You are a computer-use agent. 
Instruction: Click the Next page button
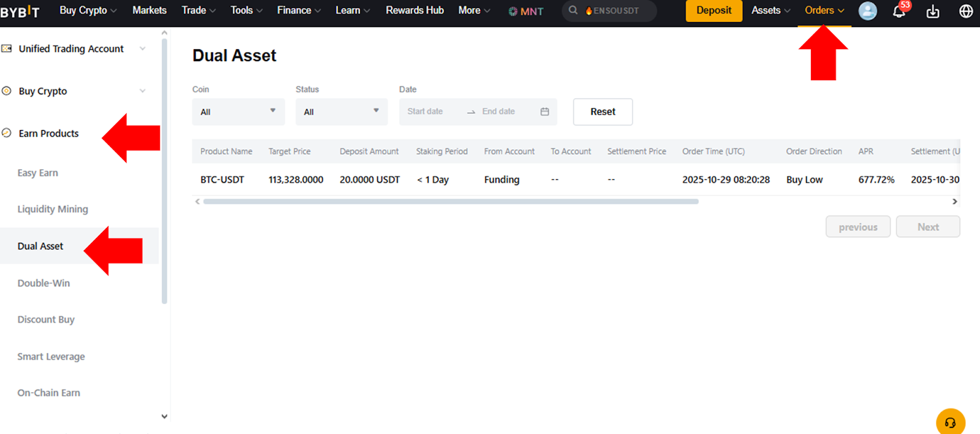pos(928,227)
